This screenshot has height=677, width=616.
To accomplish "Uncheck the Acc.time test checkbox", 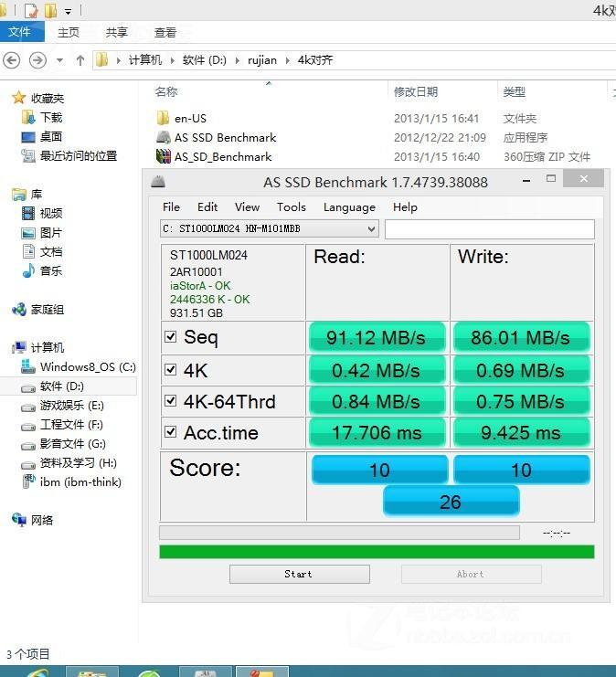I will [171, 432].
